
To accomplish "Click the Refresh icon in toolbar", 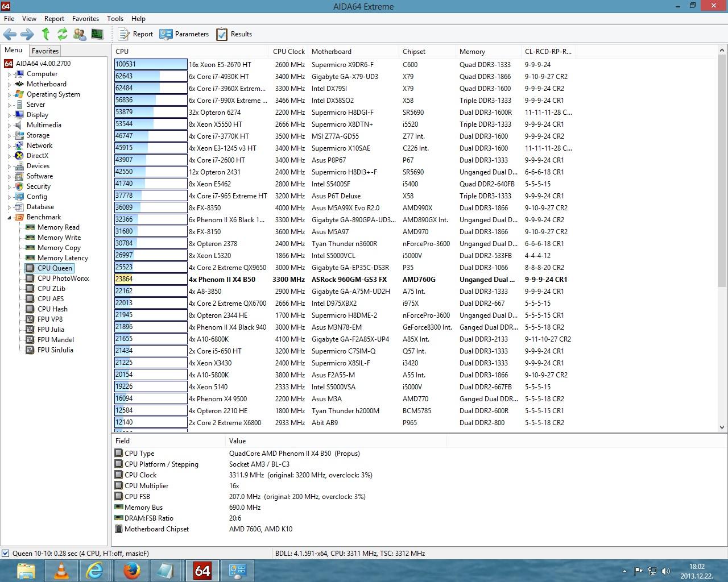I will [x=63, y=34].
